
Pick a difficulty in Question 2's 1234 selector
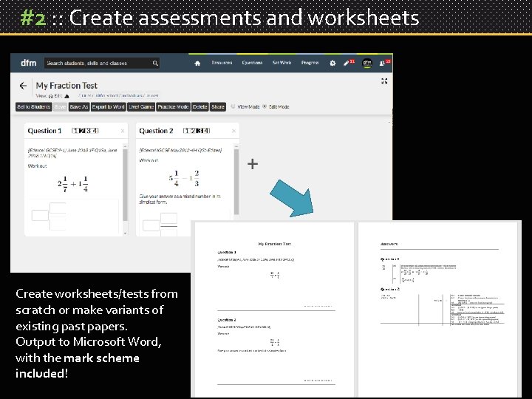tap(197, 131)
